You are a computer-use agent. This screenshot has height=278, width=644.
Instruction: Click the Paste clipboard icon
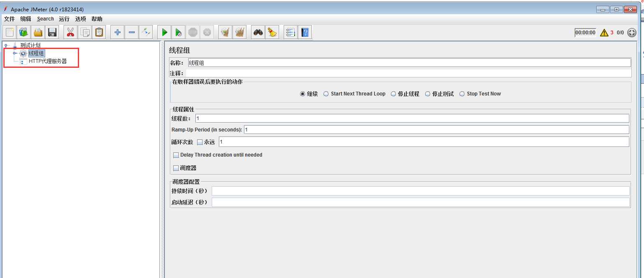[x=99, y=32]
